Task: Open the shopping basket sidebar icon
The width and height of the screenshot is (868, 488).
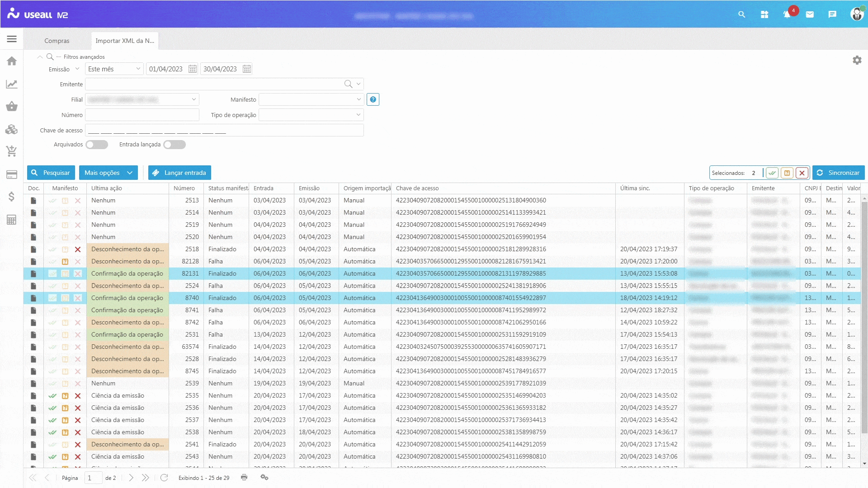Action: [x=12, y=107]
